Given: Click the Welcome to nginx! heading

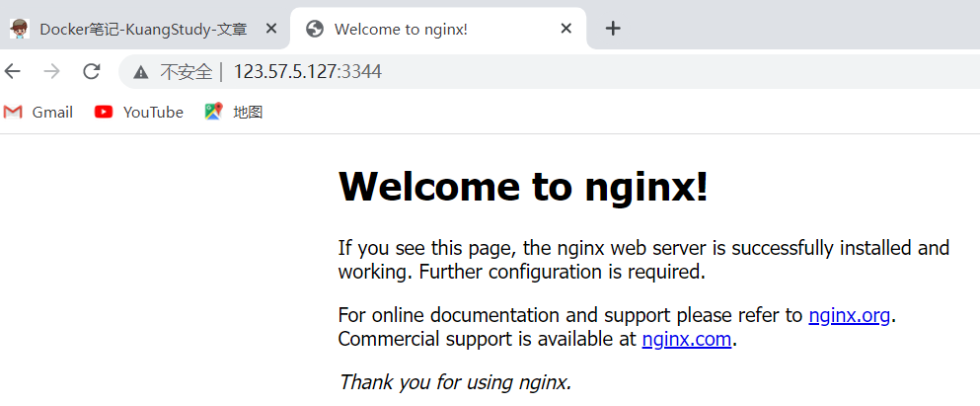Looking at the screenshot, I should (x=523, y=187).
